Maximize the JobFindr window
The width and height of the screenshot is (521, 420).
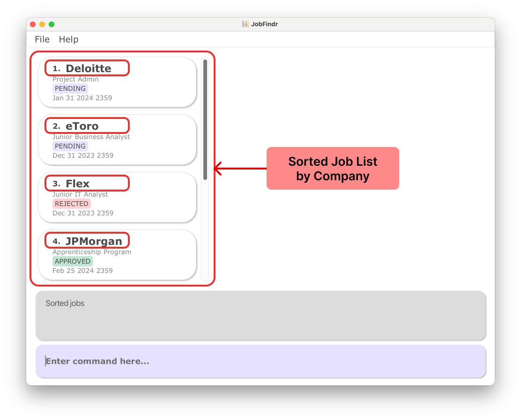point(52,24)
